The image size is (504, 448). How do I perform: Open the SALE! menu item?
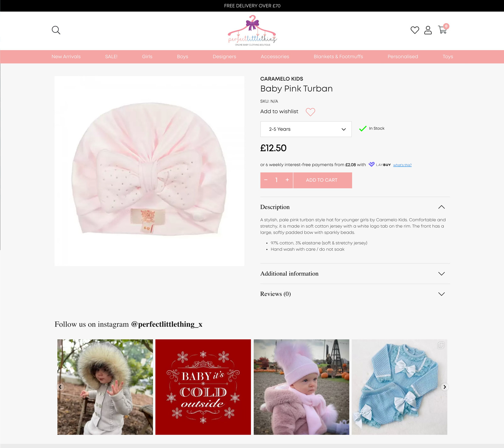click(111, 57)
